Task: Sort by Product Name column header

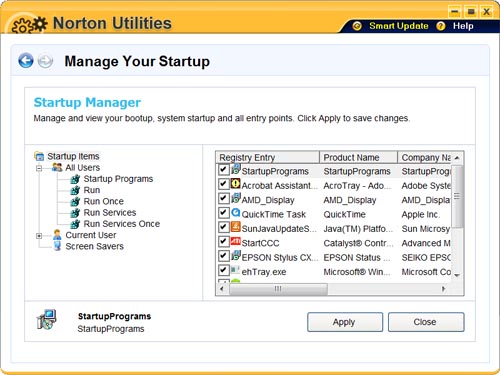Action: [x=358, y=157]
